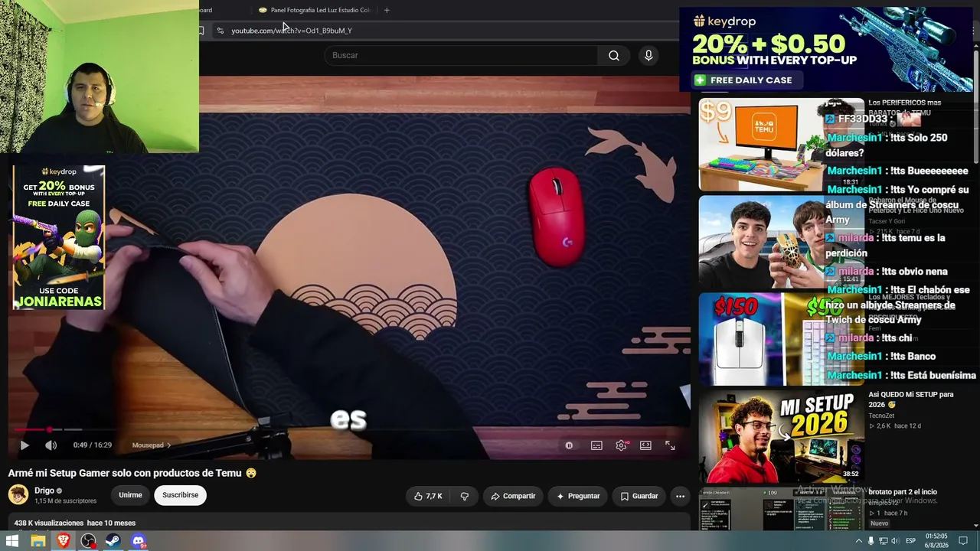Enter fullscreen mode

coord(670,445)
